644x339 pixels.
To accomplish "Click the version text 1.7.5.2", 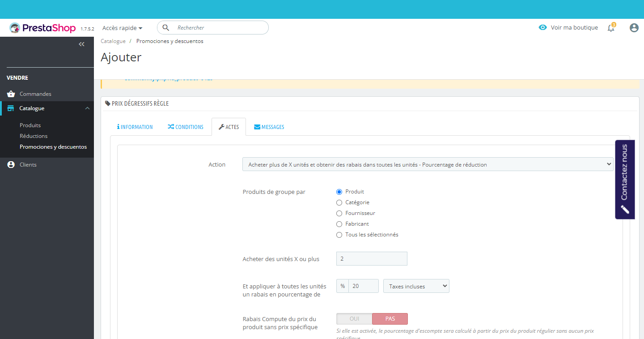I will tap(87, 29).
